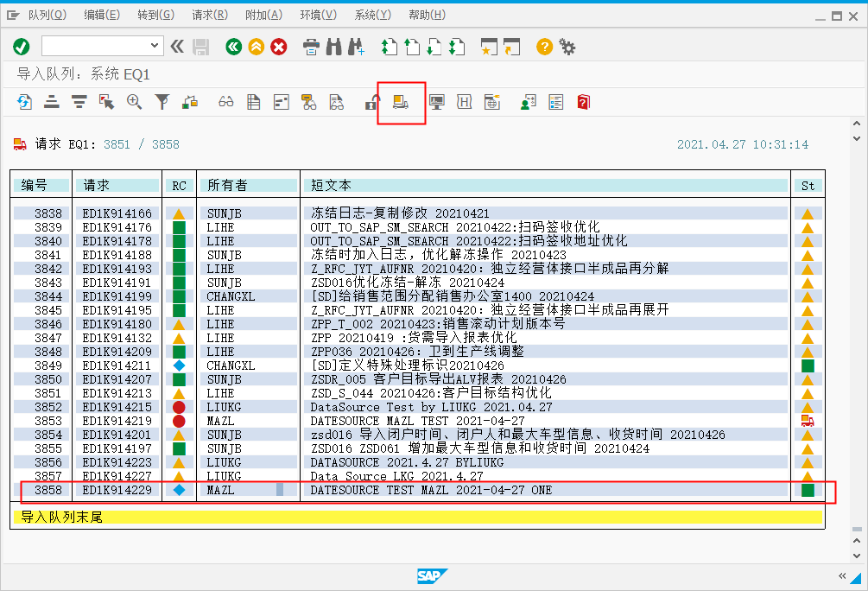868x591 pixels.
Task: Click the green confirm checkmark button
Action: [21, 47]
